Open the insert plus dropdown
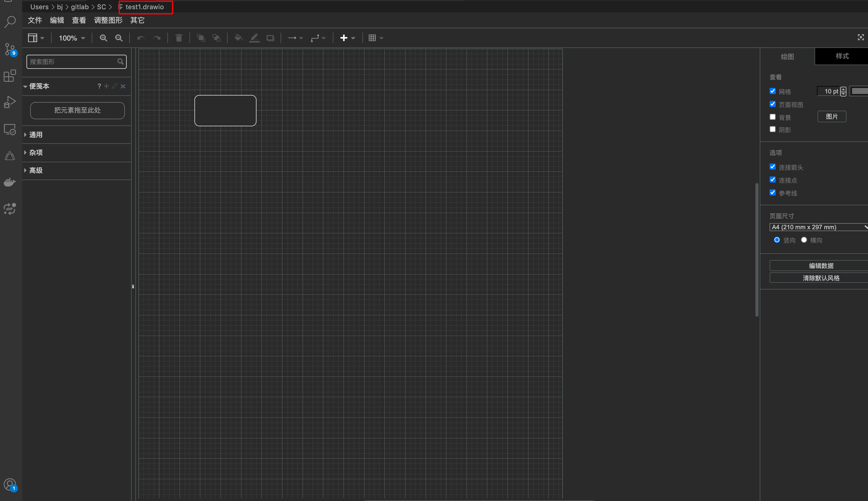 pyautogui.click(x=347, y=38)
